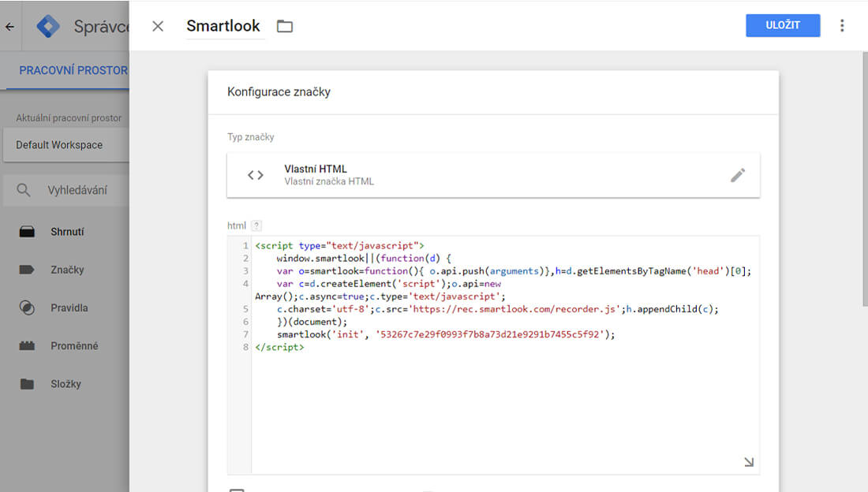Click the vertical scrollbar on the right
The width and height of the screenshot is (868, 492).
coord(865,178)
